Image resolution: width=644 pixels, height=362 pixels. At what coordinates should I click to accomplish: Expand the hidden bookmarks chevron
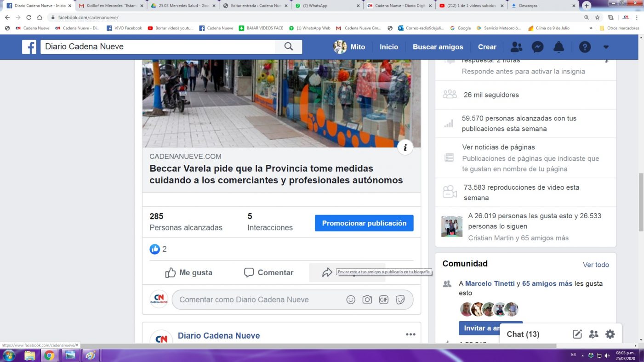[x=591, y=28]
